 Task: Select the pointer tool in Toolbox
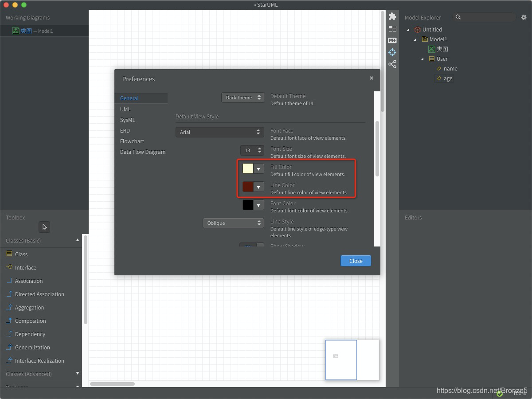pyautogui.click(x=44, y=227)
